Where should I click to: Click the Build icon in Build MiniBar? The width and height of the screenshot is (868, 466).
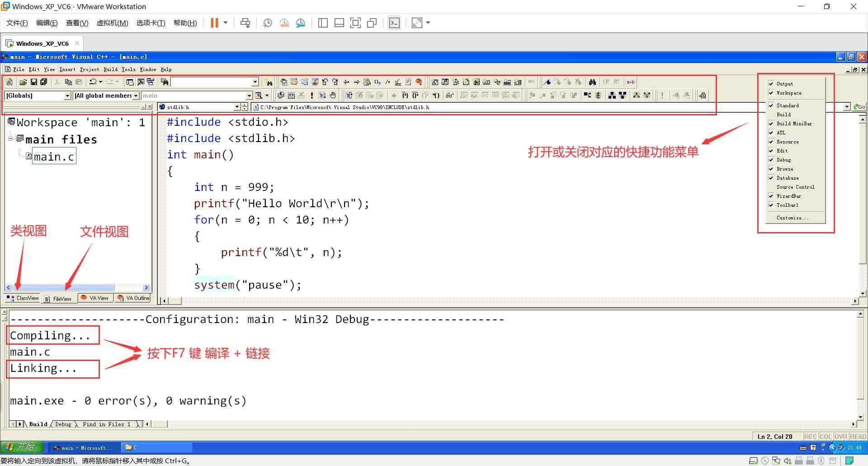click(x=291, y=95)
